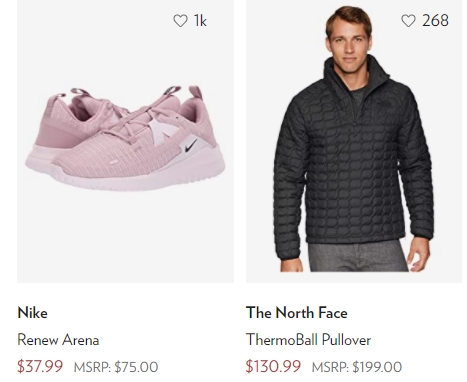Favorite the Nike Renew Arena with the heart icon
Viewport: 467px width, 382px height.
pos(180,21)
